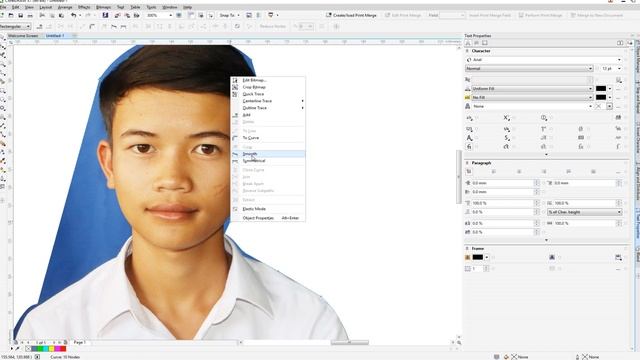The height and width of the screenshot is (360, 640).
Task: Switch to the Welcome Screen tab
Action: click(23, 36)
